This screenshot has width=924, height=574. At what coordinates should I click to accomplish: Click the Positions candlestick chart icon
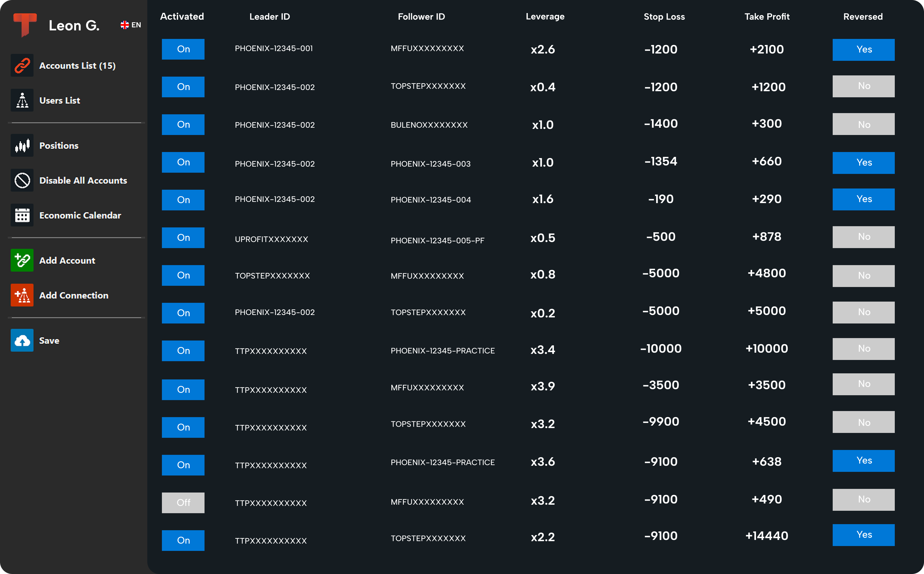pos(22,145)
